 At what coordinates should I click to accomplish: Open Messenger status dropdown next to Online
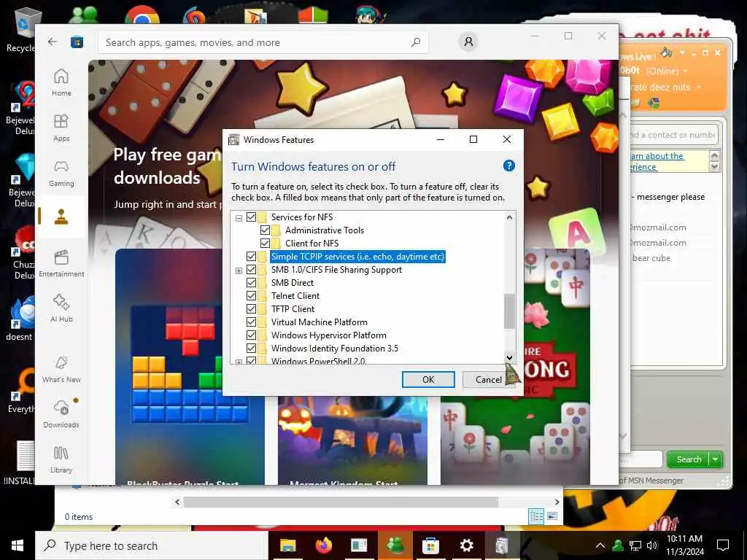click(686, 71)
